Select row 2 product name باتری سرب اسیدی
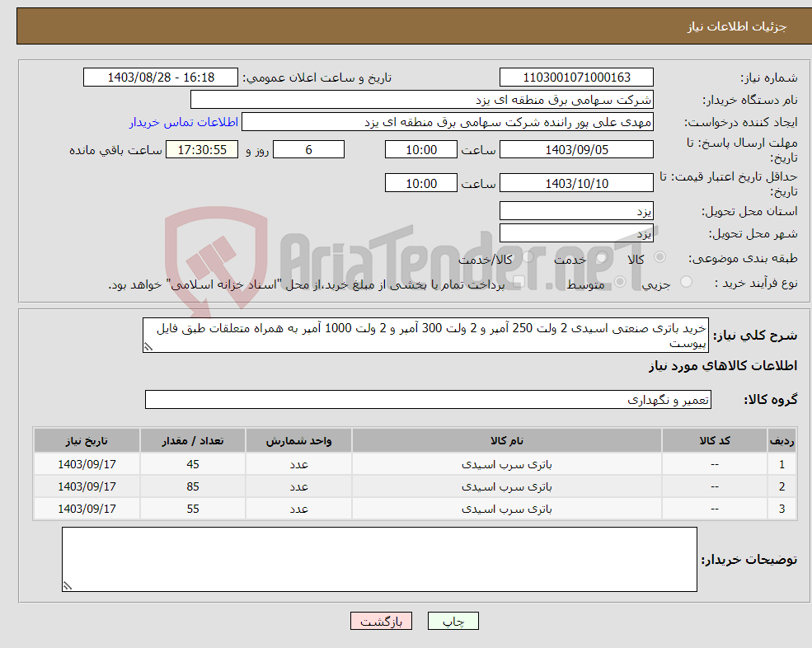This screenshot has height=648, width=812. click(x=507, y=487)
